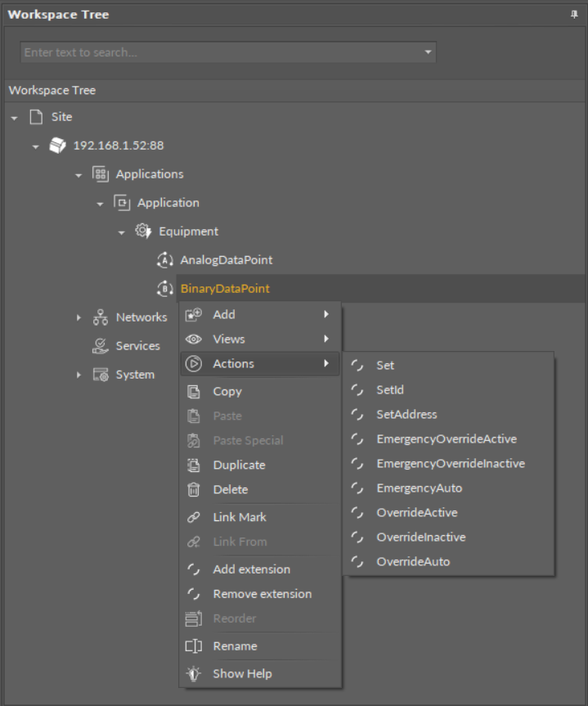Viewport: 588px width, 706px height.
Task: Collapse the Site tree node
Action: tap(14, 118)
